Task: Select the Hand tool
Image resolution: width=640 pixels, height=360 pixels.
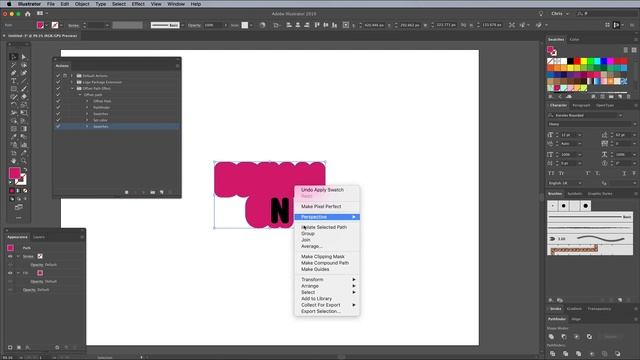Action: coord(13,161)
